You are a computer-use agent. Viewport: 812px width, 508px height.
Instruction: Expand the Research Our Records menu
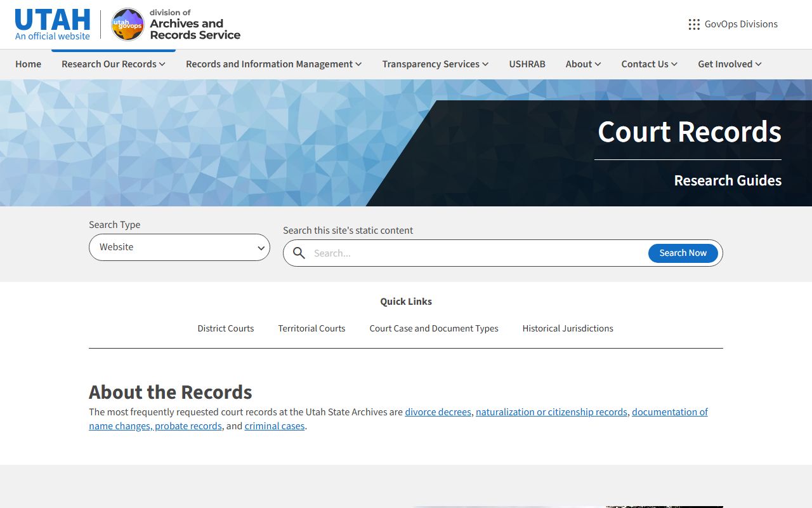[x=113, y=64]
